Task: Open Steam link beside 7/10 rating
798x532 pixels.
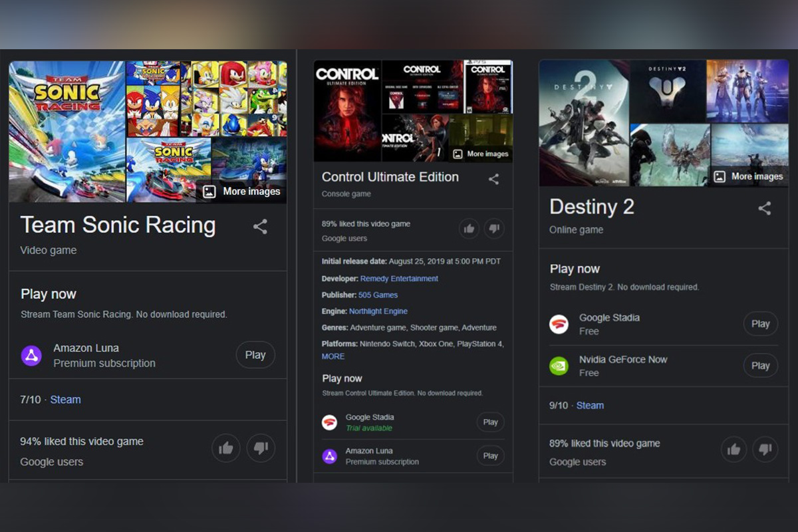Action: pyautogui.click(x=65, y=400)
